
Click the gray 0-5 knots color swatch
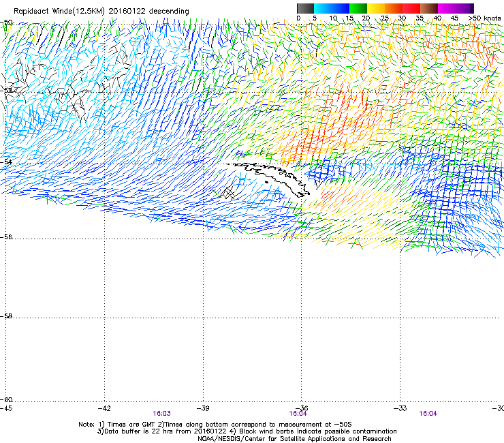[305, 8]
